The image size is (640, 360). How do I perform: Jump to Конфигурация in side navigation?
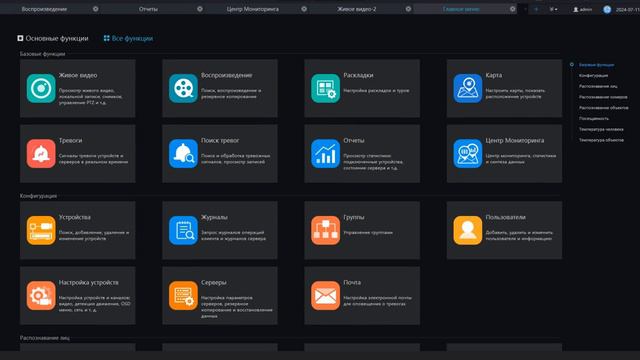(593, 76)
